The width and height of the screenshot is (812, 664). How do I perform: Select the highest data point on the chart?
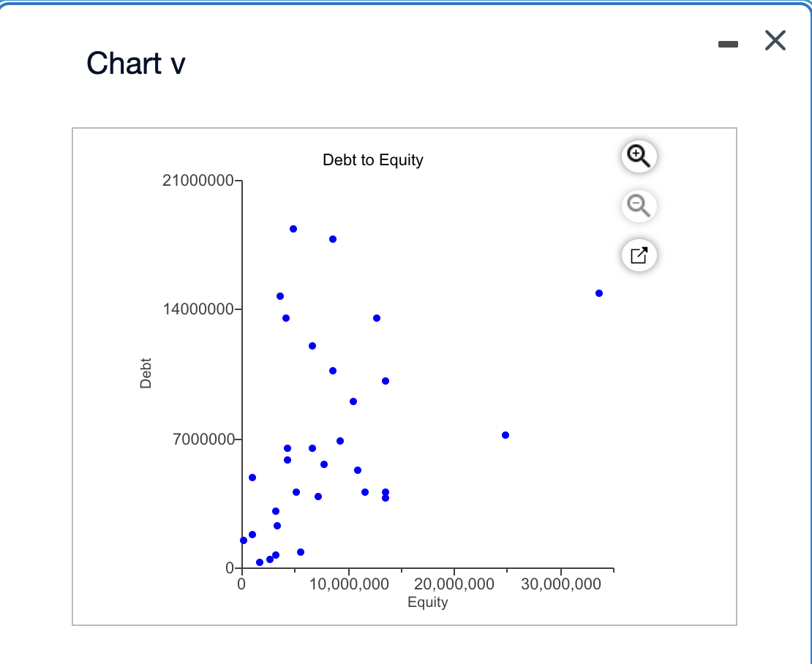[x=294, y=228]
